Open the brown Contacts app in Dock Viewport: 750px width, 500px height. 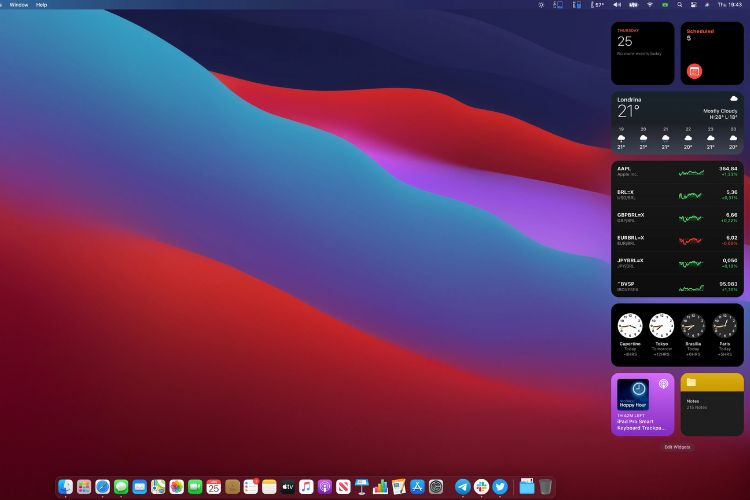coord(232,487)
